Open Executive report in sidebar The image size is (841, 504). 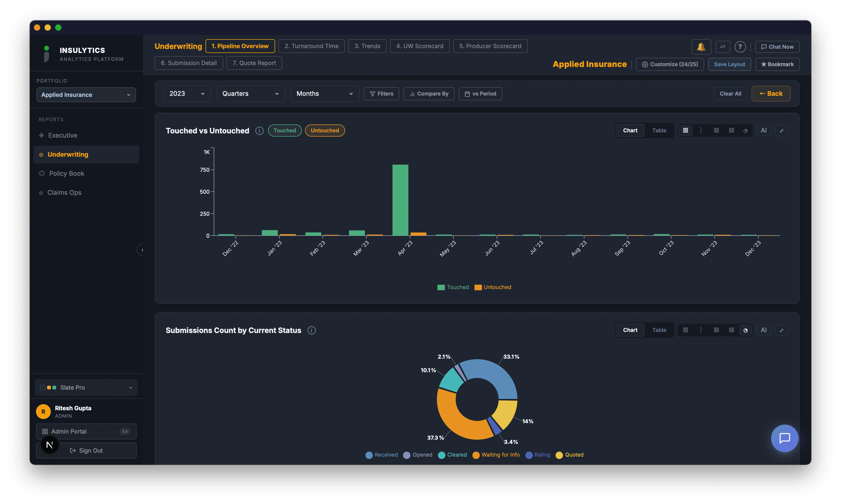point(86,135)
